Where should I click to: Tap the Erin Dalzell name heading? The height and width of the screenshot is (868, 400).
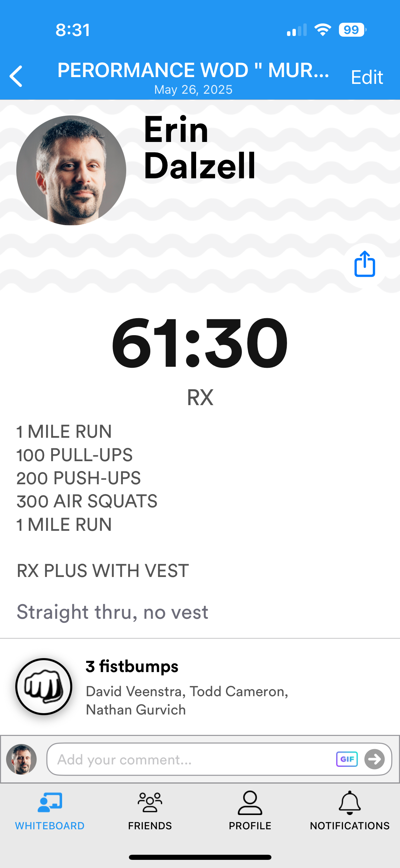pos(199,148)
